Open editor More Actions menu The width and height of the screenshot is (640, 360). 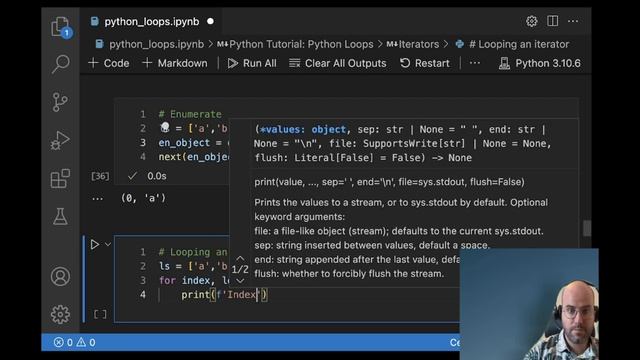[x=573, y=21]
